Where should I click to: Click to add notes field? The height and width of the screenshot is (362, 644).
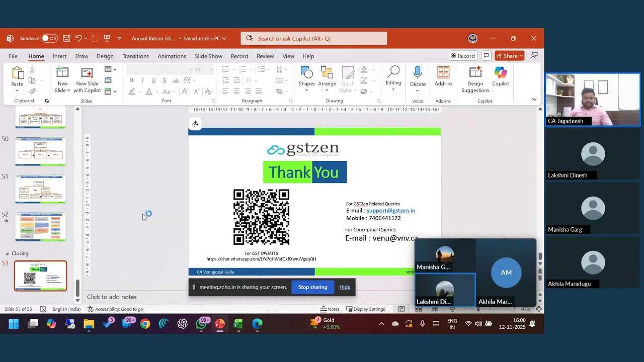[x=112, y=297]
